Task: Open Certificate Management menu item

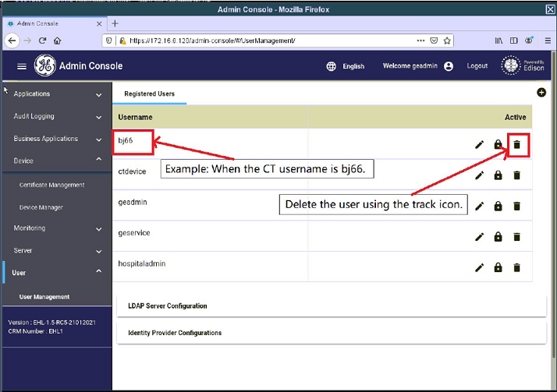Action: click(51, 185)
